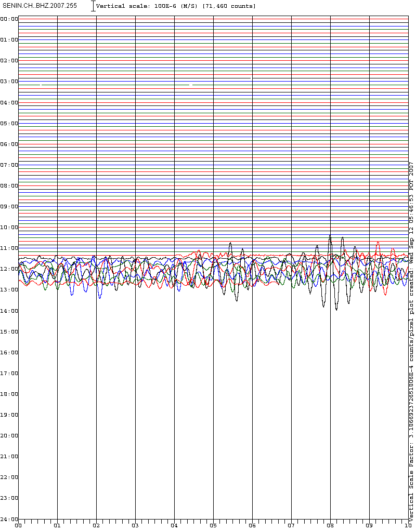Click the 22:00 hour label
Viewport: 416px width, 532px height.
pyautogui.click(x=9, y=477)
